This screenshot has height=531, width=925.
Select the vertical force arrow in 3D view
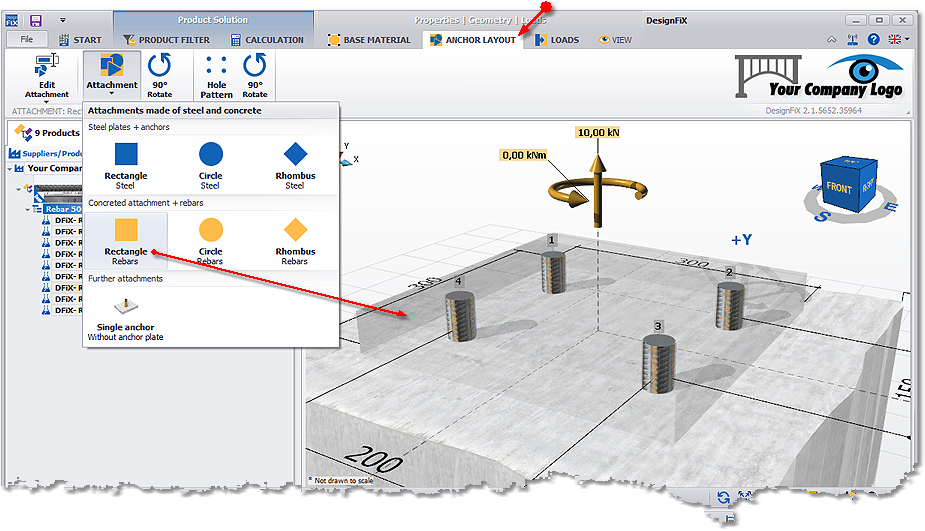598,191
